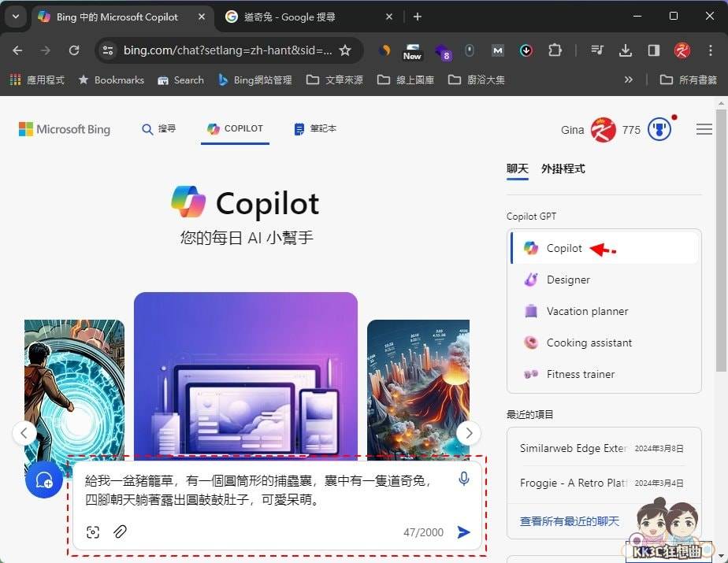Open Chrome profile avatar
The width and height of the screenshot is (728, 563).
pos(682,50)
